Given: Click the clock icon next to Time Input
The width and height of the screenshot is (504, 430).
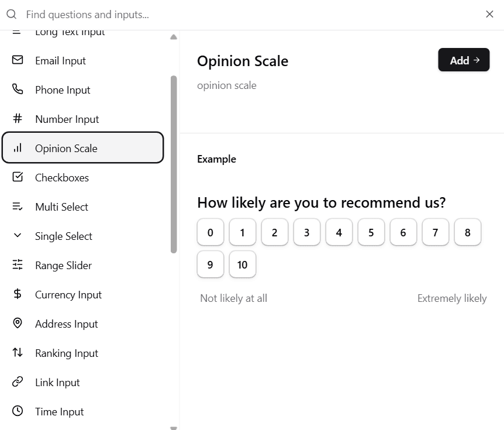Looking at the screenshot, I should (x=17, y=411).
